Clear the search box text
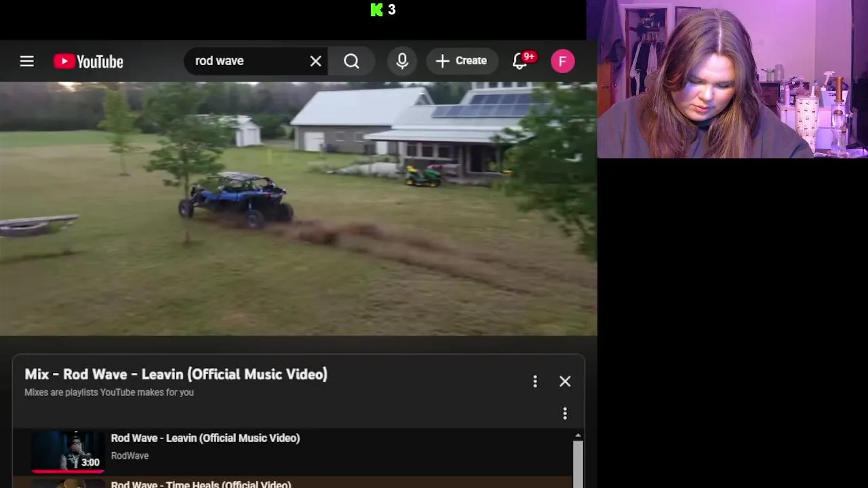868x488 pixels. 315,61
